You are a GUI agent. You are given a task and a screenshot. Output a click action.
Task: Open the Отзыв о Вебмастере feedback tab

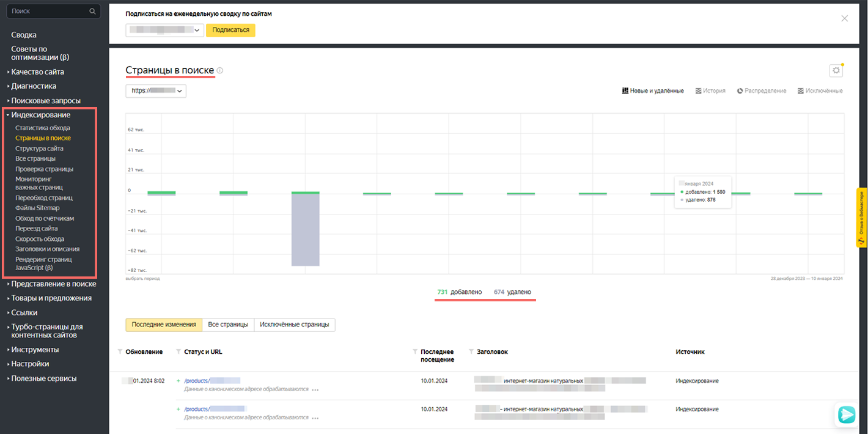coord(862,218)
